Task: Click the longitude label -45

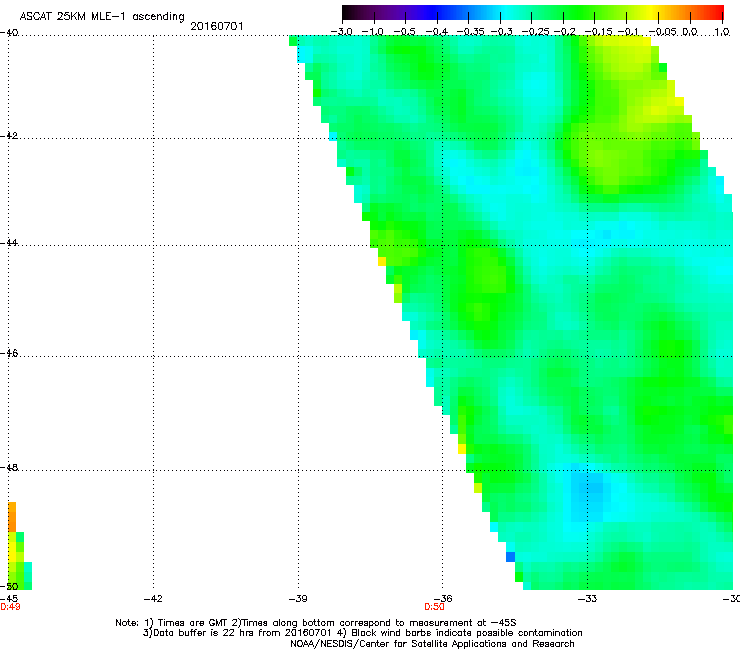Action: pos(9,599)
